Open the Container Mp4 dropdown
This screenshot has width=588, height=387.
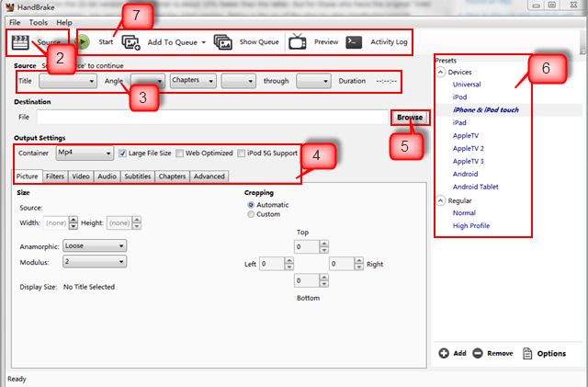pos(85,154)
